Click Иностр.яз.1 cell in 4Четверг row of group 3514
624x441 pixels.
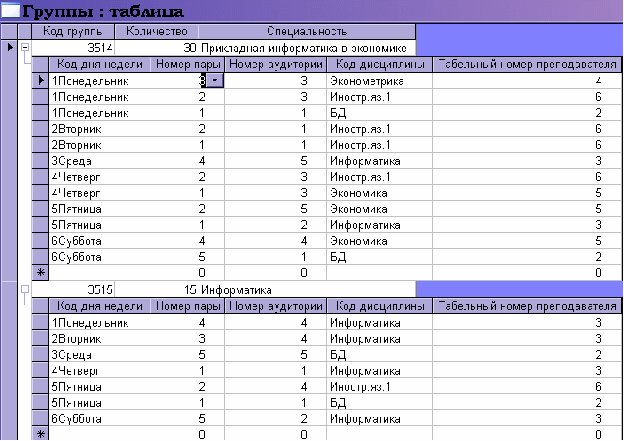tap(380, 177)
